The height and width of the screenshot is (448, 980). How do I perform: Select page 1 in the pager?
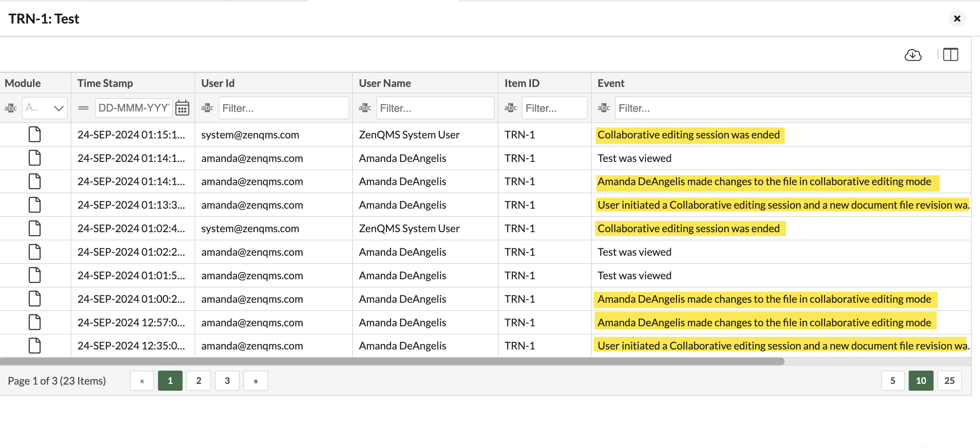170,381
